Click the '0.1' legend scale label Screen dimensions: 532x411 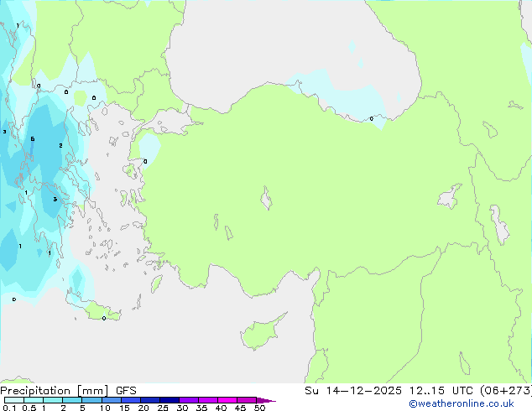click(x=9, y=408)
